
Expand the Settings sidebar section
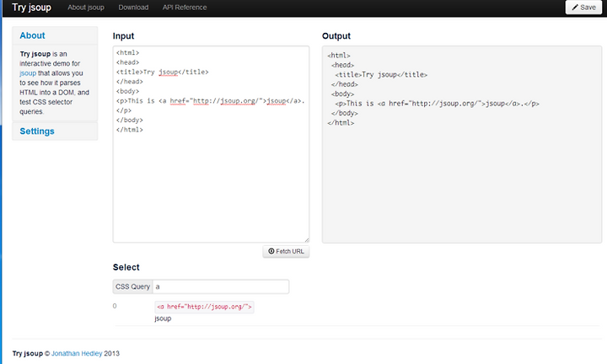[x=37, y=131]
